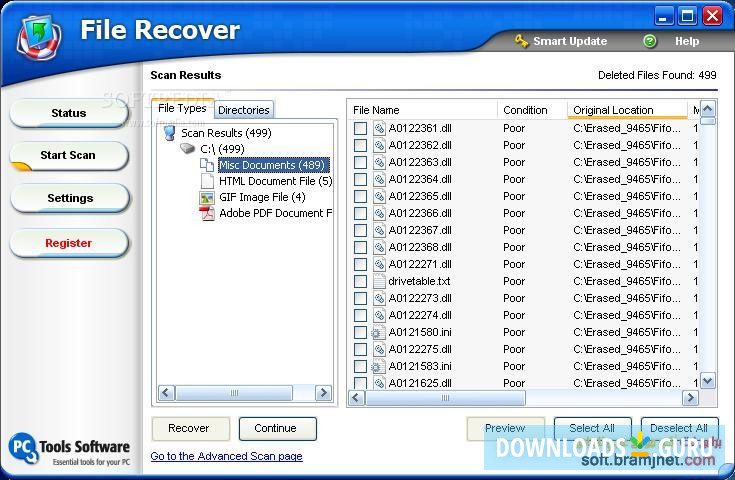
Task: Click the text file icon of drivetable.txt
Action: pos(379,281)
